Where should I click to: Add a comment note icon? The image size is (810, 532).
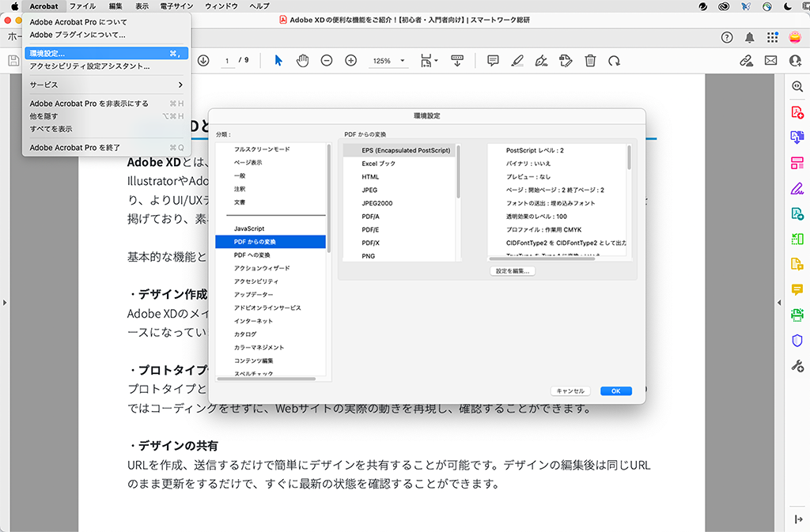(494, 61)
